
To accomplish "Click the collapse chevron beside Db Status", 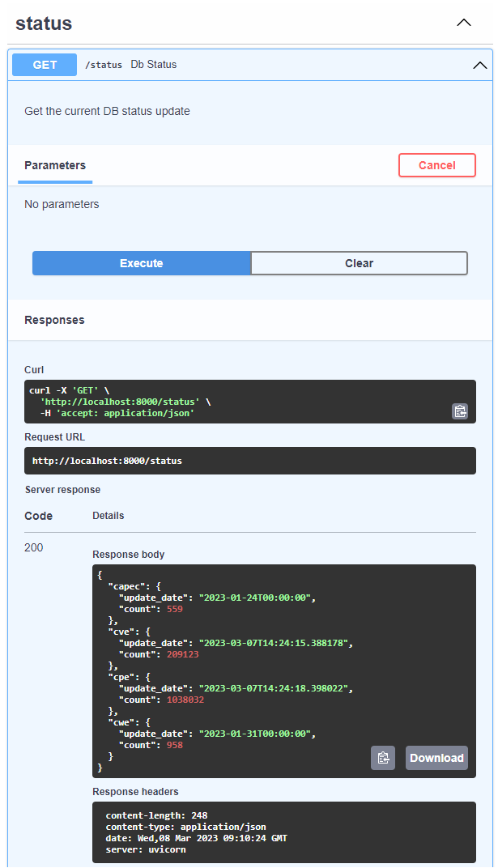I will coord(479,65).
